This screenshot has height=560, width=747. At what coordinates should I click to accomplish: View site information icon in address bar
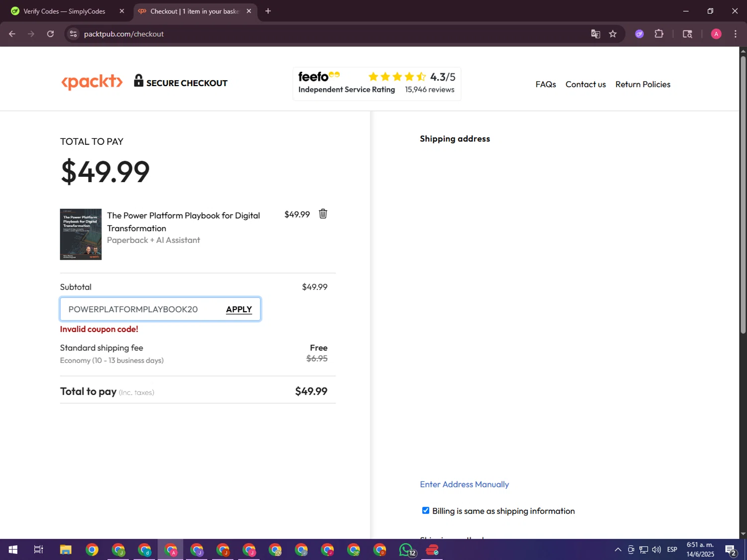[x=73, y=34]
